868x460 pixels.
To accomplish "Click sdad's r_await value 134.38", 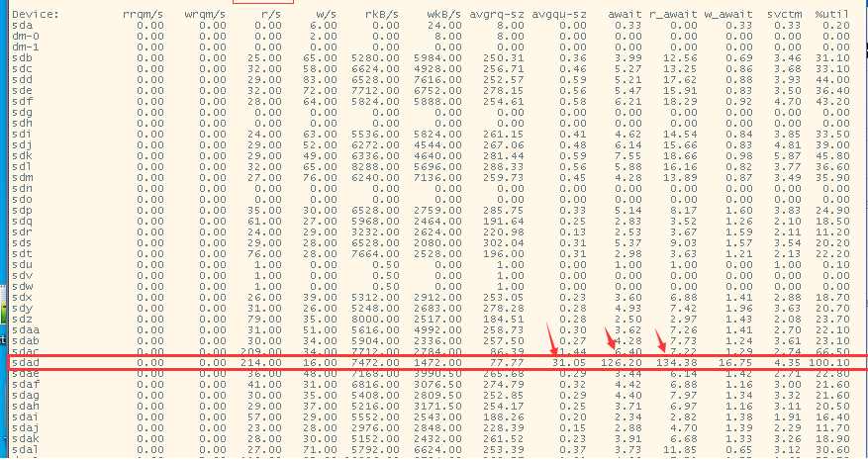I will [x=677, y=363].
